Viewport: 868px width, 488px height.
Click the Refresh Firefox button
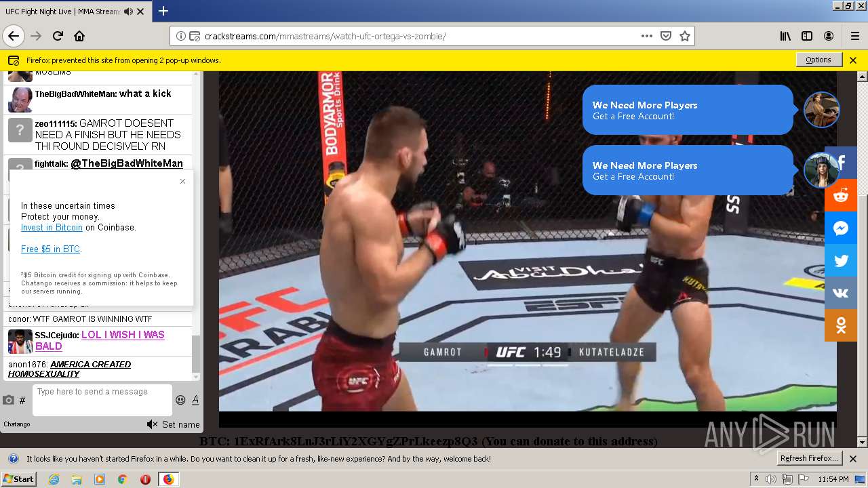coord(810,458)
